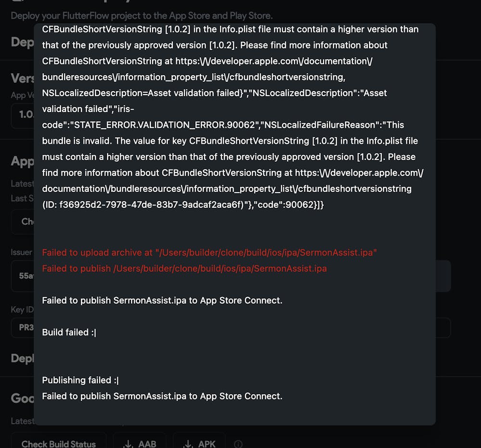The width and height of the screenshot is (481, 448).
Task: Click the APK download arrow icon
Action: (188, 444)
